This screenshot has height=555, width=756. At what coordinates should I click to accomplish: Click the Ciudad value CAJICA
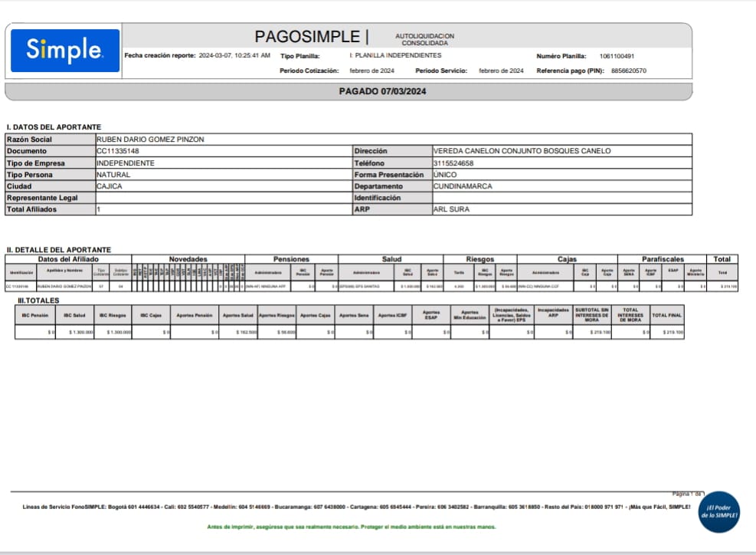(x=109, y=186)
